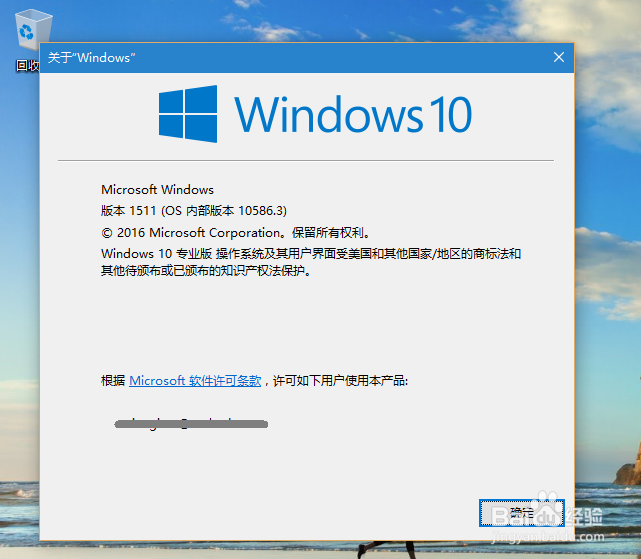Open the Microsoft software license terms link
This screenshot has height=559, width=641.
195,381
